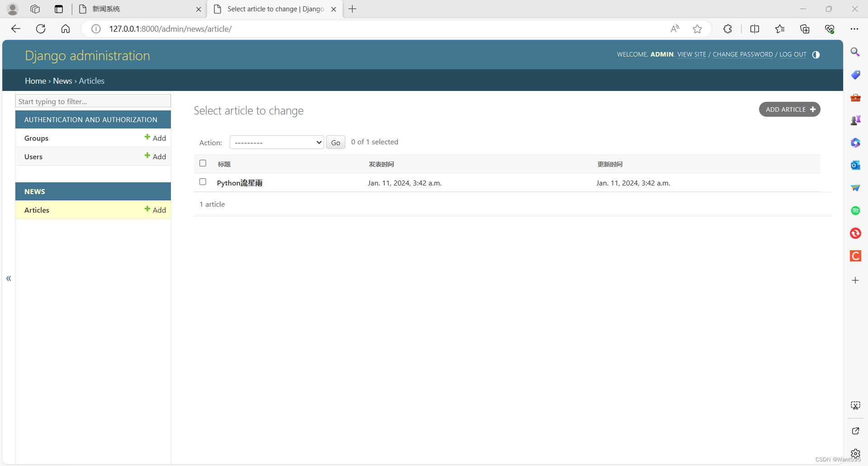The width and height of the screenshot is (868, 466).
Task: Open the Action dropdown list
Action: point(277,142)
